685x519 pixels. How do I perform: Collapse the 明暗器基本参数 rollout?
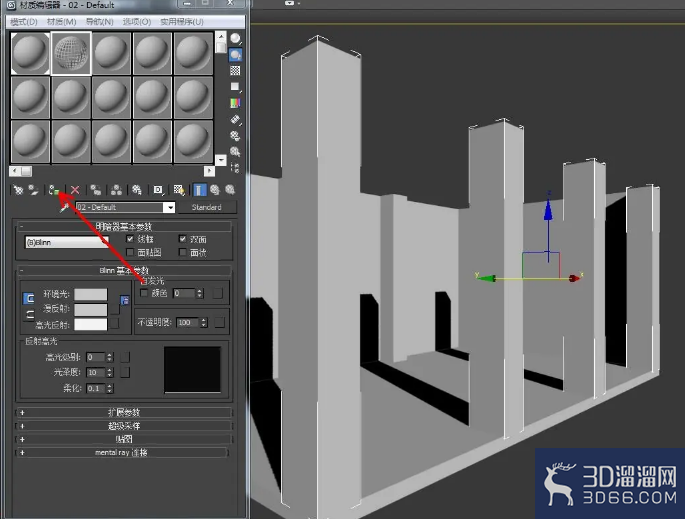pos(124,226)
